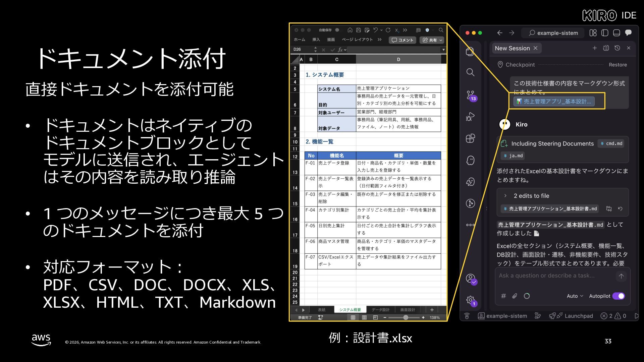Viewport: 644px width, 362px height.
Task: Show chat session history clock icon
Action: (x=617, y=48)
